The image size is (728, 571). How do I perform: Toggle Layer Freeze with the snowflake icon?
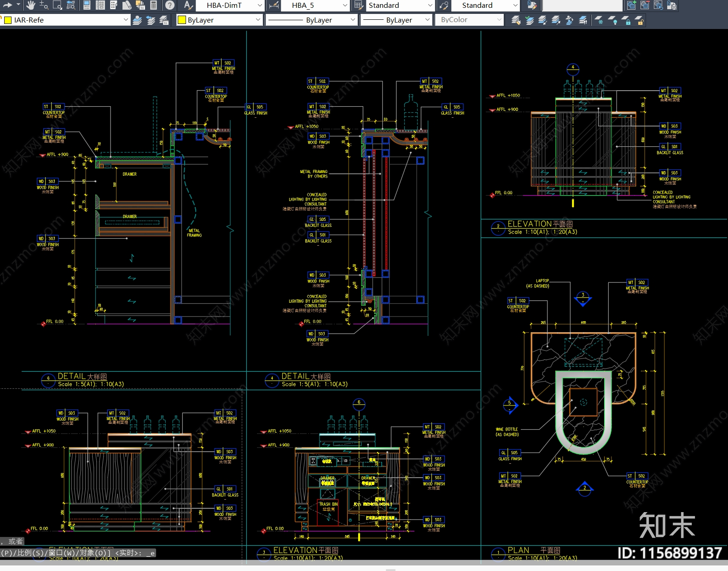coord(599,20)
